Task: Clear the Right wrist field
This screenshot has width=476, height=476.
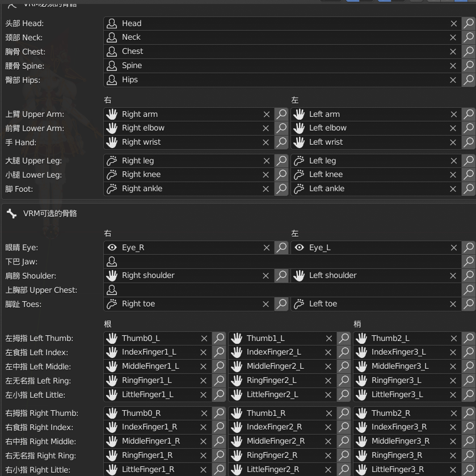Action: [266, 142]
